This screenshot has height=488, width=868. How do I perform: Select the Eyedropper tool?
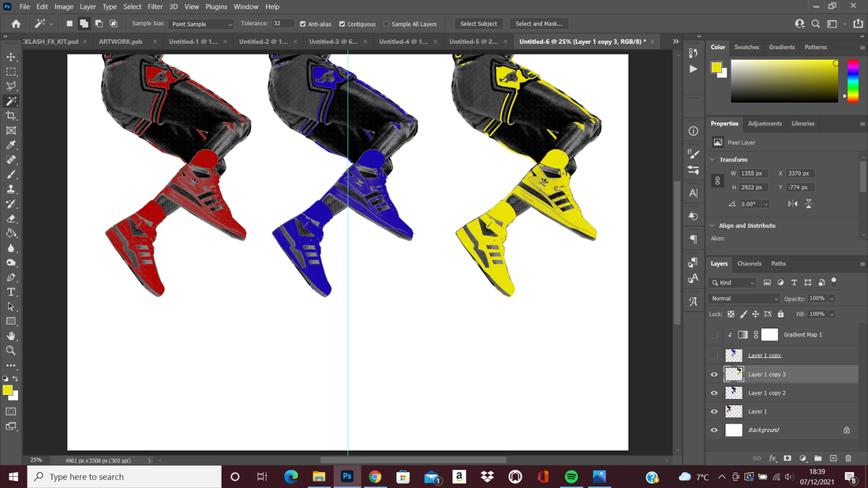tap(11, 145)
